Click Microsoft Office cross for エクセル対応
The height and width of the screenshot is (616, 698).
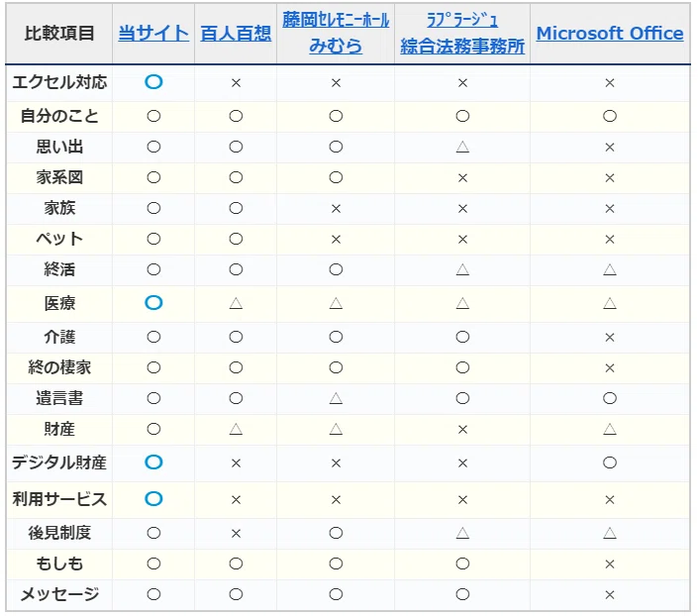(610, 83)
